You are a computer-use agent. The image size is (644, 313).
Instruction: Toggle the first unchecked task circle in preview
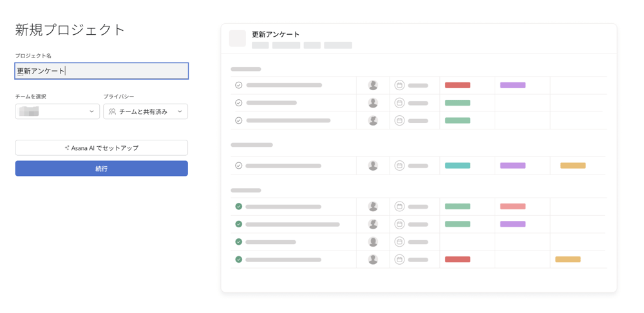(239, 85)
